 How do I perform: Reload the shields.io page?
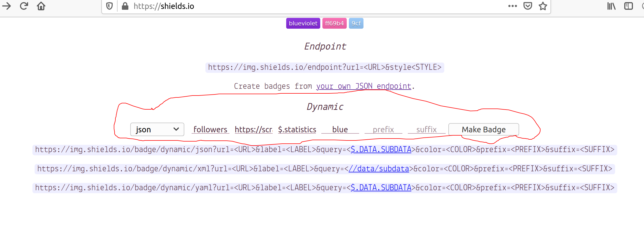pos(24,6)
